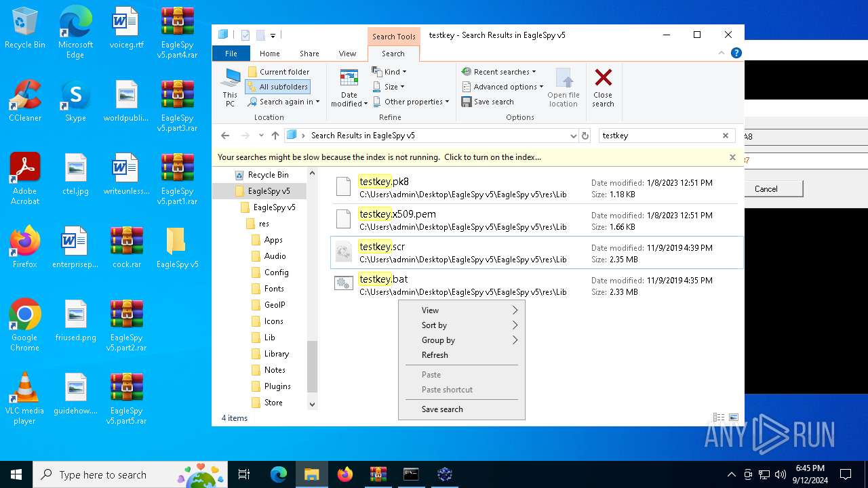Click the Cancel button in background window
This screenshot has width=868, height=488.
tap(766, 189)
